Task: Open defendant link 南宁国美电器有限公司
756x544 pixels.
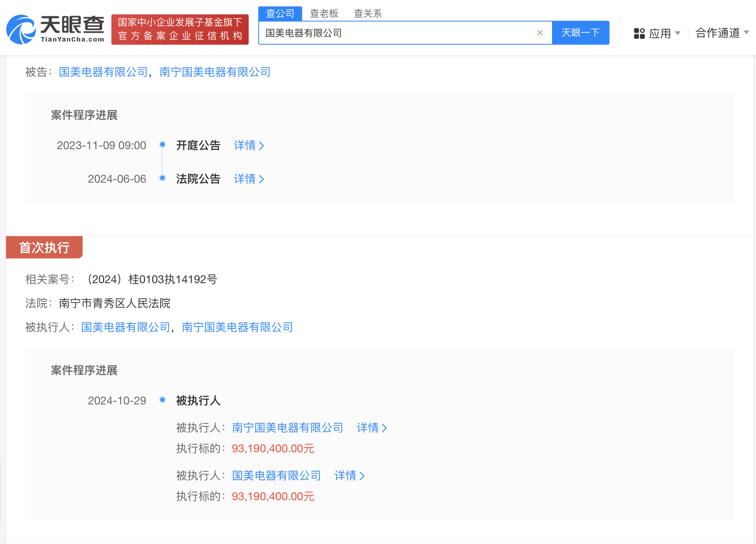Action: pyautogui.click(x=215, y=72)
